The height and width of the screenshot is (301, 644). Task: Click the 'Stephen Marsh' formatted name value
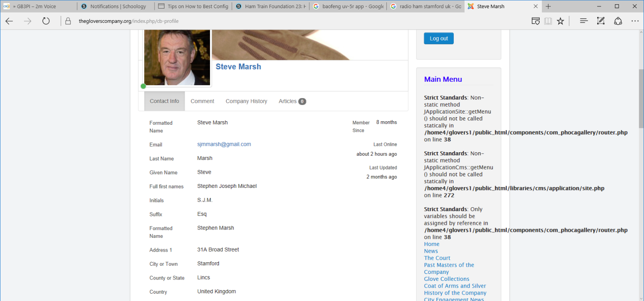pyautogui.click(x=216, y=228)
